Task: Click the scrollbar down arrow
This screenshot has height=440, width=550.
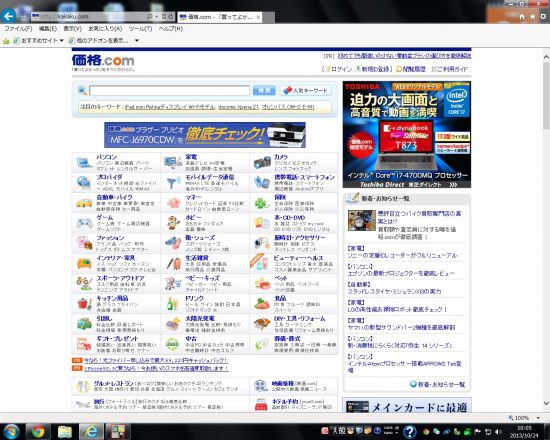Action: [546, 403]
